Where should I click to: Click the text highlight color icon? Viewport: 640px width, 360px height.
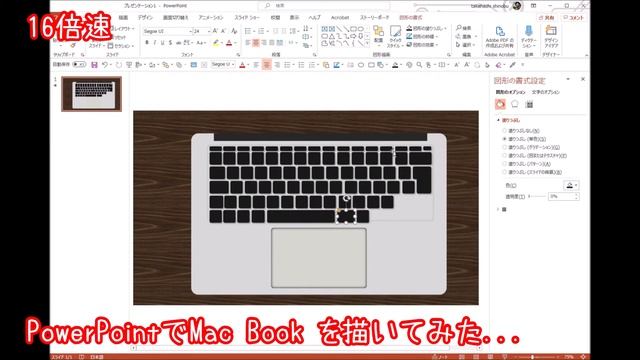216,43
